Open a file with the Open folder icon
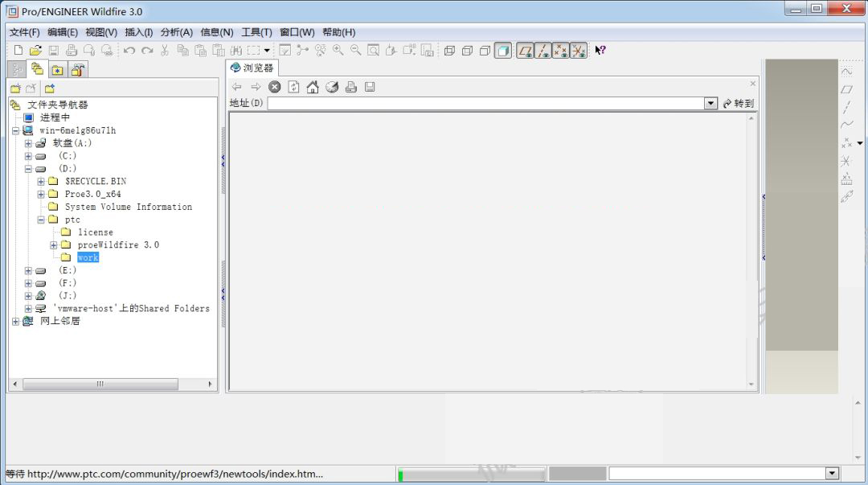 (35, 51)
